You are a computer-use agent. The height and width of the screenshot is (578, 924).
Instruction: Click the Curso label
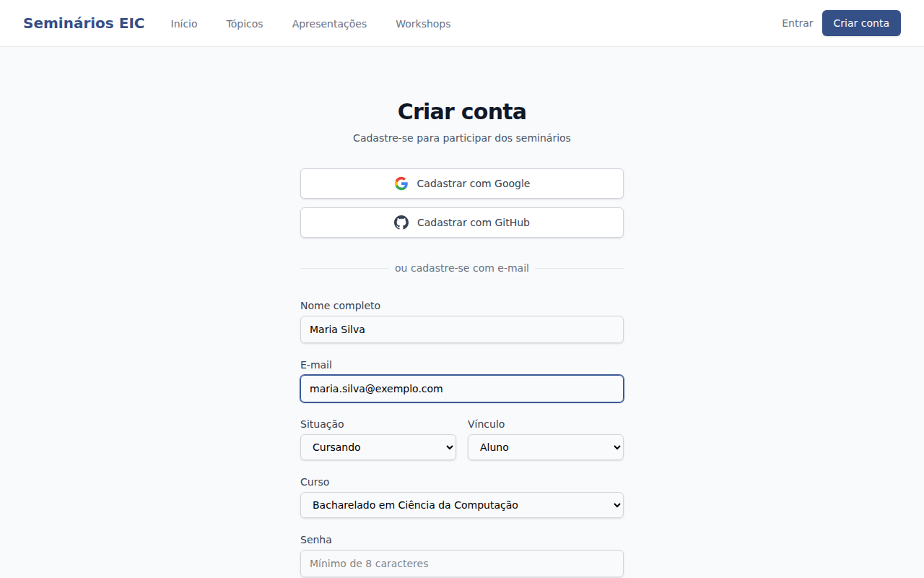pyautogui.click(x=315, y=482)
